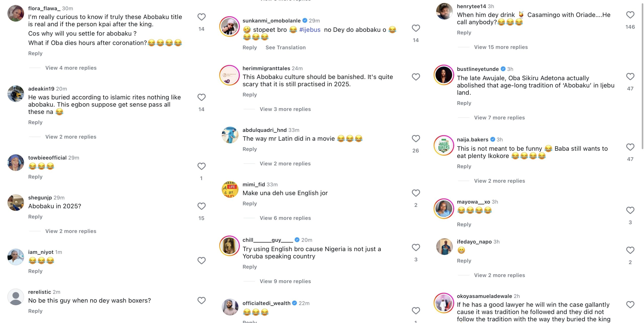Expand 'View 4 more replies' under flora_flawa_
The width and height of the screenshot is (644, 323).
tap(71, 68)
